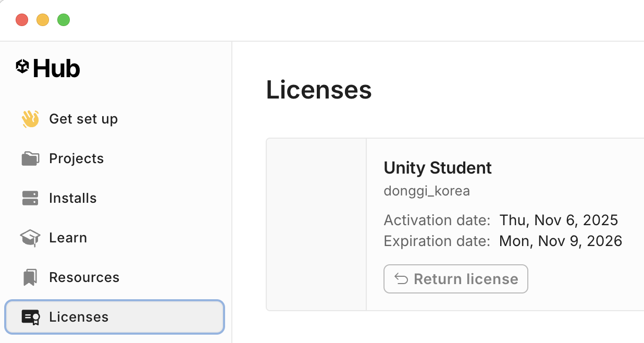This screenshot has width=644, height=343.
Task: Click the Resources bookmark icon
Action: 30,277
